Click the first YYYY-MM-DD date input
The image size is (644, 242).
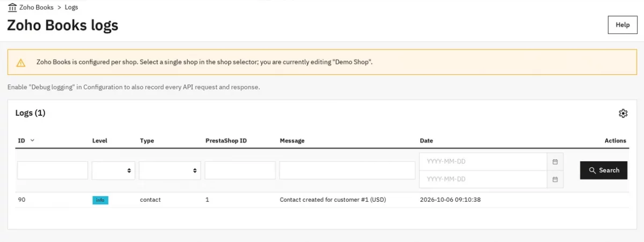click(x=483, y=161)
